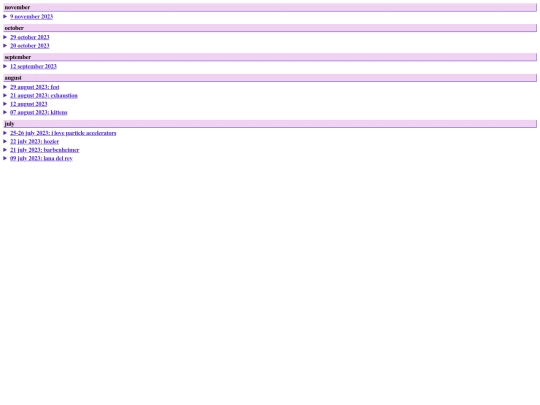
Task: Expand the particle accelerators entry triangle
Action: (x=5, y=133)
